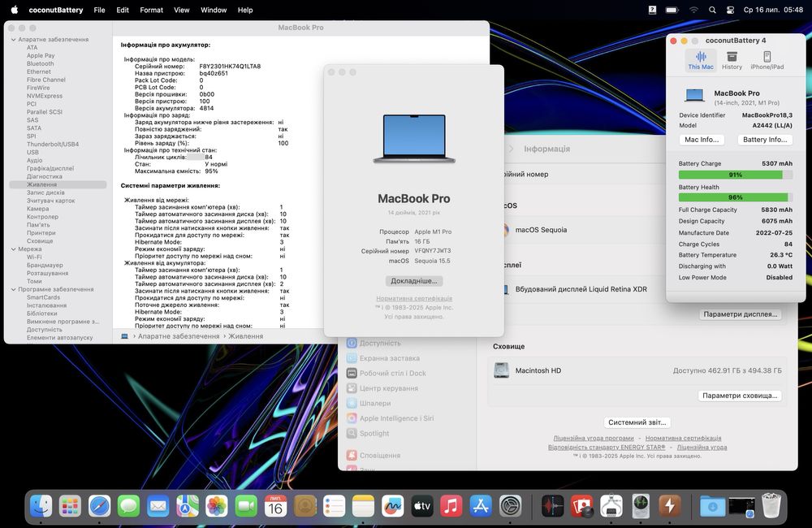The image size is (812, 528).
Task: Click coconutBattery lightning icon in the Dock
Action: pos(670,506)
